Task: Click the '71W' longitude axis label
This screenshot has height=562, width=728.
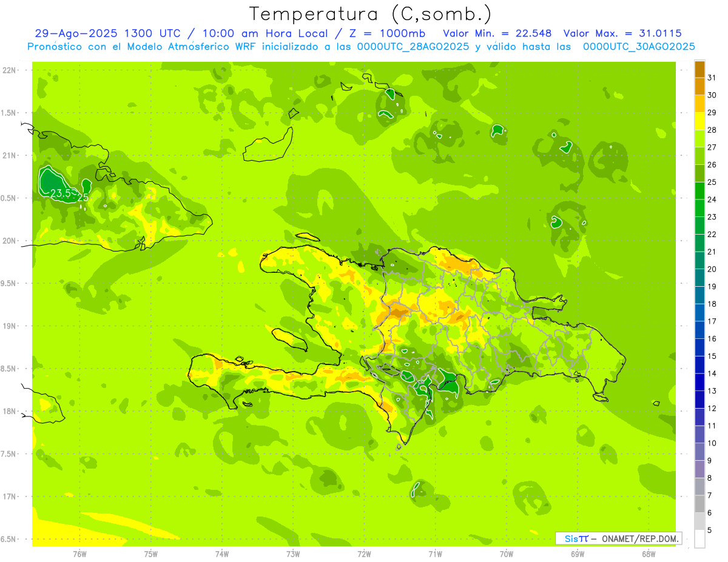Action: [435, 554]
